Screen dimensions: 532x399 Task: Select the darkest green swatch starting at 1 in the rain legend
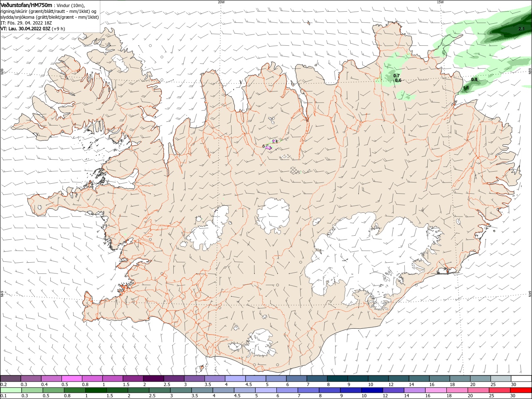[x=96, y=390]
